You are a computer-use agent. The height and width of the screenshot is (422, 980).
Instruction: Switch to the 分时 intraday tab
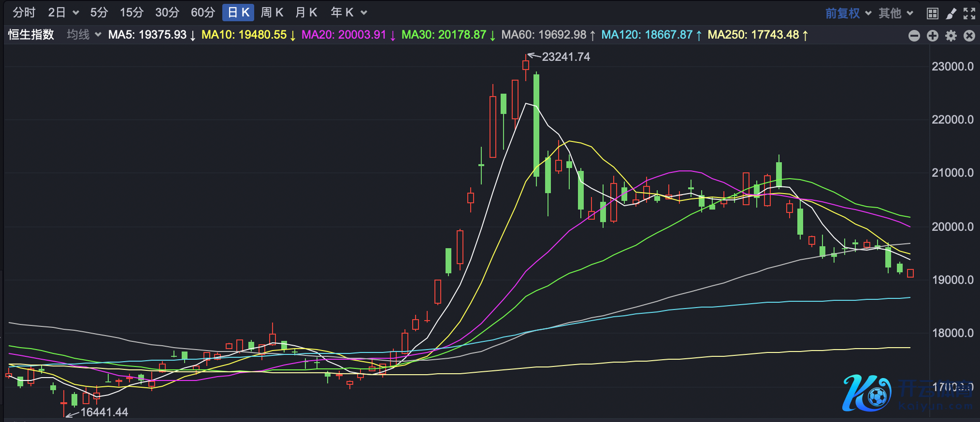tap(24, 13)
